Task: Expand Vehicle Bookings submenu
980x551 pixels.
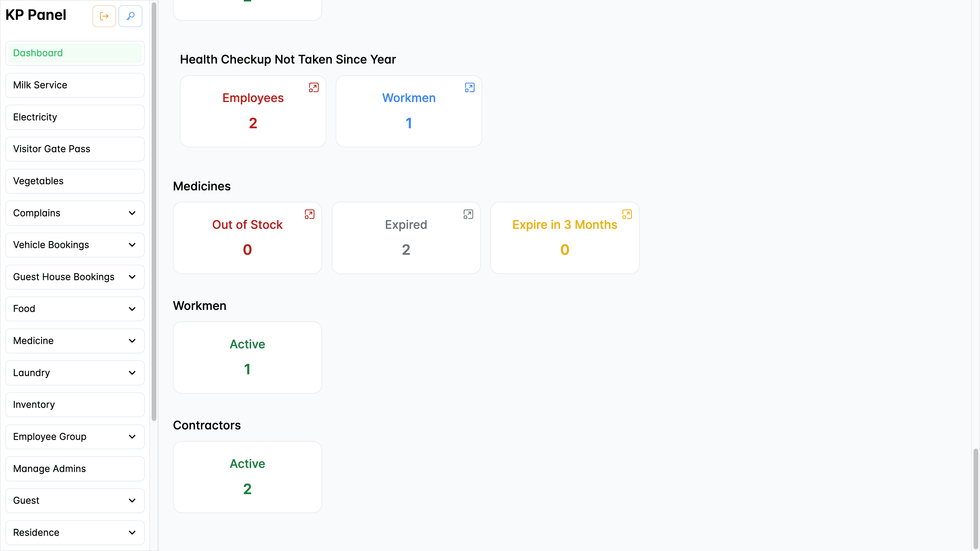Action: click(132, 245)
